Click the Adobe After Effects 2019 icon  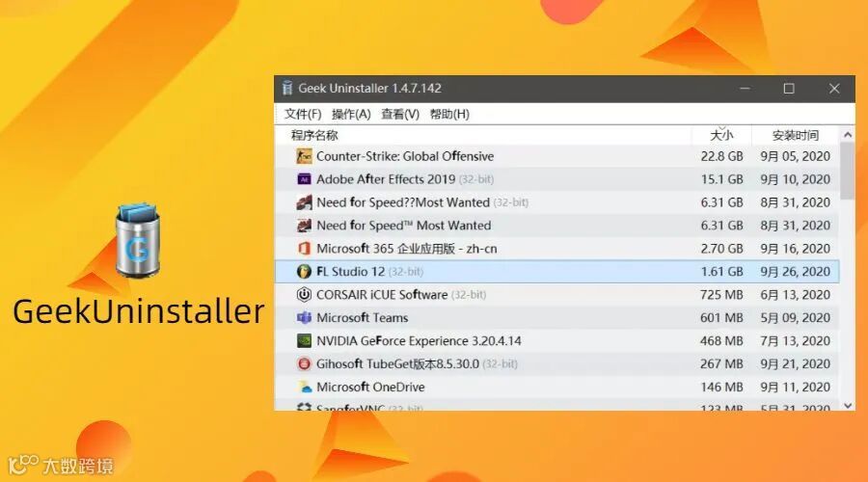pyautogui.click(x=304, y=179)
